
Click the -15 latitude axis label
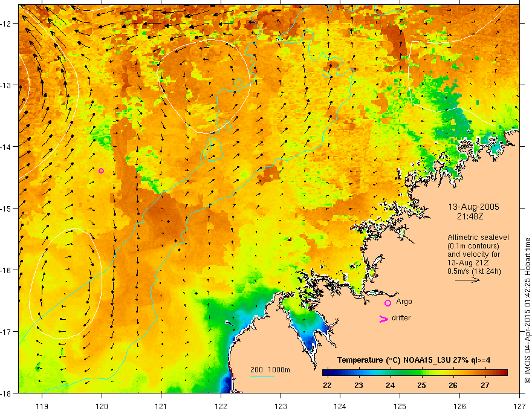[x=6, y=208]
